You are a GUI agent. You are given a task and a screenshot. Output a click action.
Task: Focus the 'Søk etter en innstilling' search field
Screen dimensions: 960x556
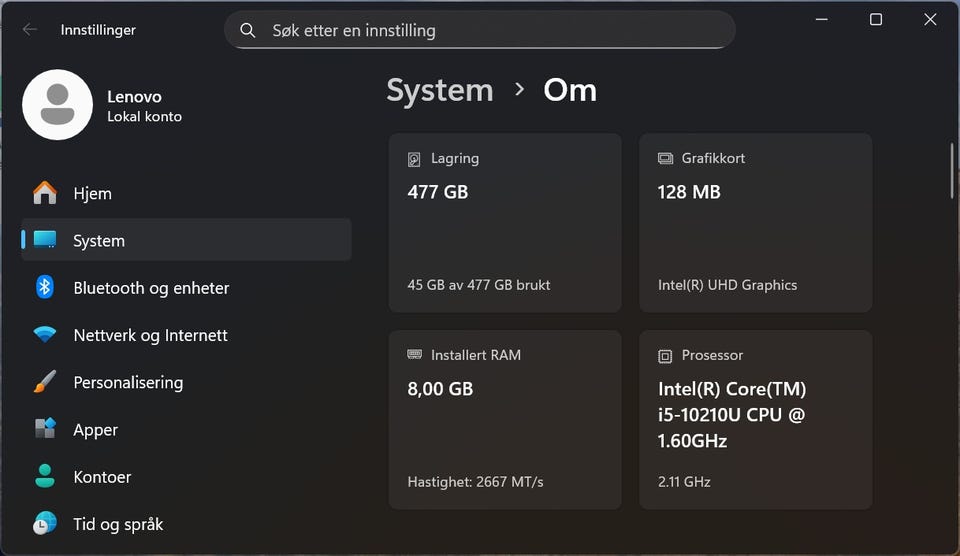click(490, 30)
